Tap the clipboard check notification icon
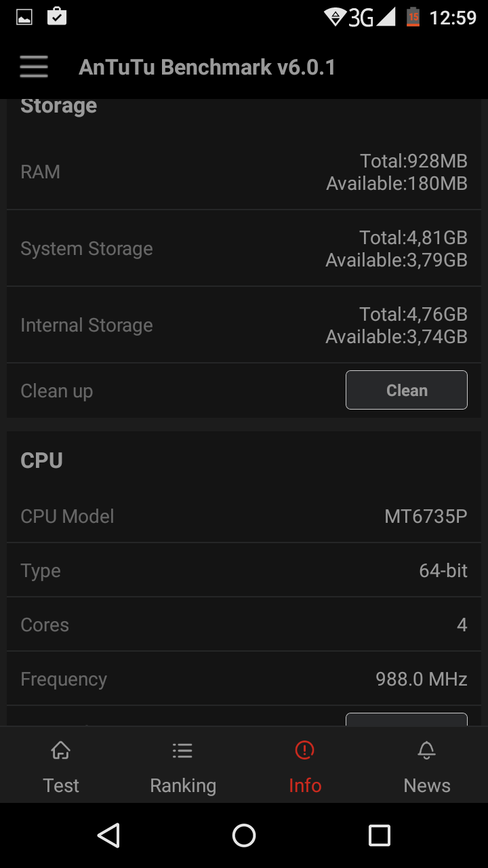This screenshot has height=868, width=488. point(57,17)
